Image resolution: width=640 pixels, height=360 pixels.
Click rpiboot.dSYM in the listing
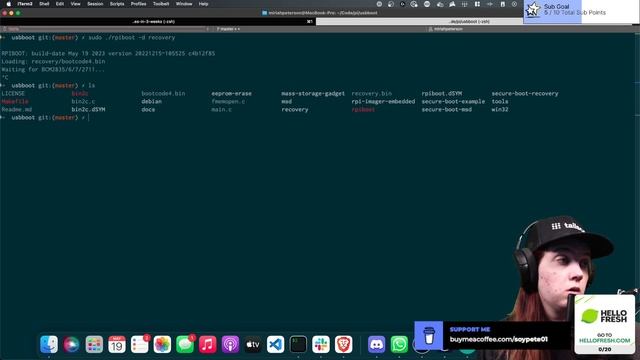tap(442, 93)
